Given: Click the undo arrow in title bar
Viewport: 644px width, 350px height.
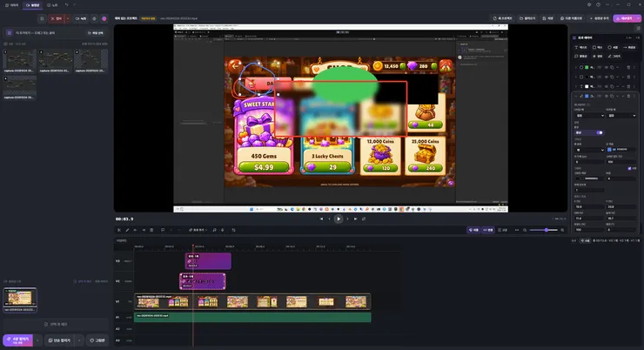Looking at the screenshot, I should point(66,5).
